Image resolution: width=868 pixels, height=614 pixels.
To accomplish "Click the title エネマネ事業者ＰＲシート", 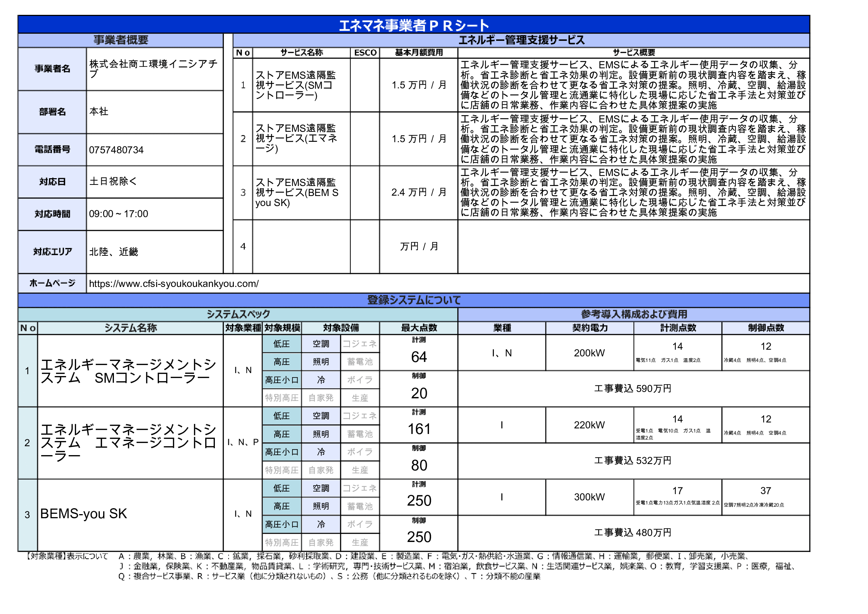I will click(413, 25).
